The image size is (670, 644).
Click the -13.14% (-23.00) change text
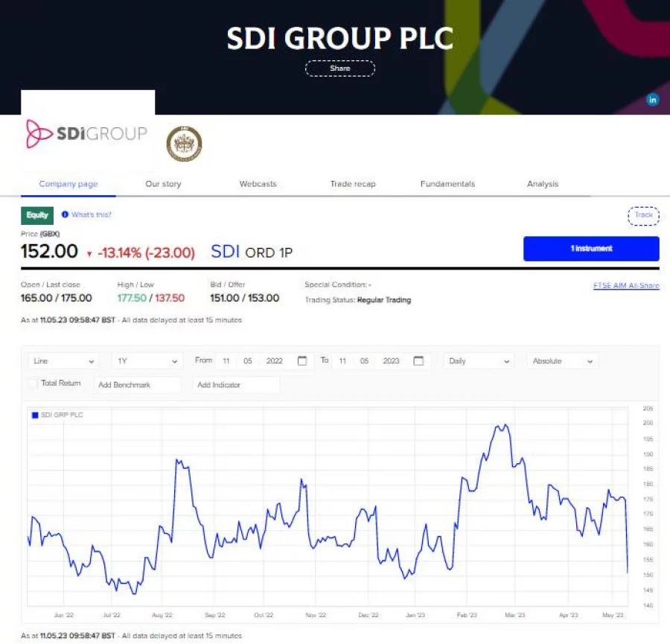tap(146, 252)
